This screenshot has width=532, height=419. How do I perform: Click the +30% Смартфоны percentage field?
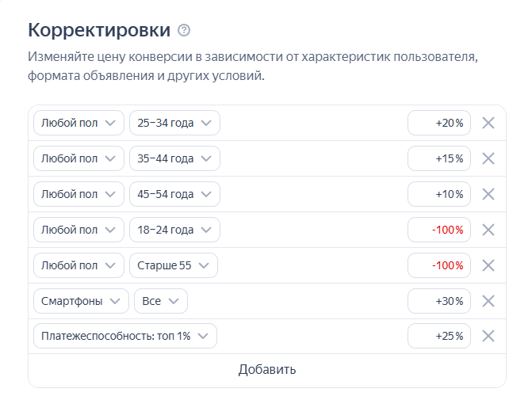click(439, 301)
